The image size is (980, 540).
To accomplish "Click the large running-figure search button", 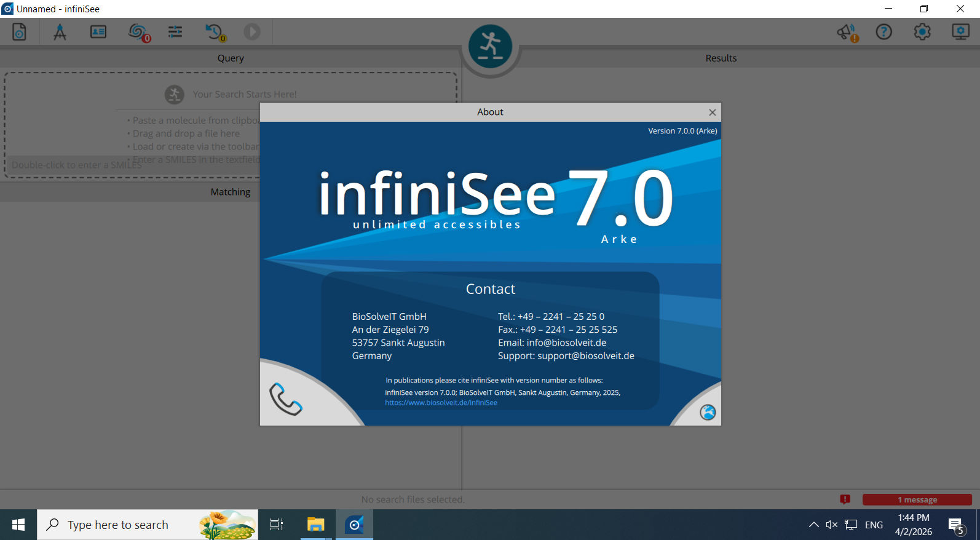I will (x=490, y=46).
